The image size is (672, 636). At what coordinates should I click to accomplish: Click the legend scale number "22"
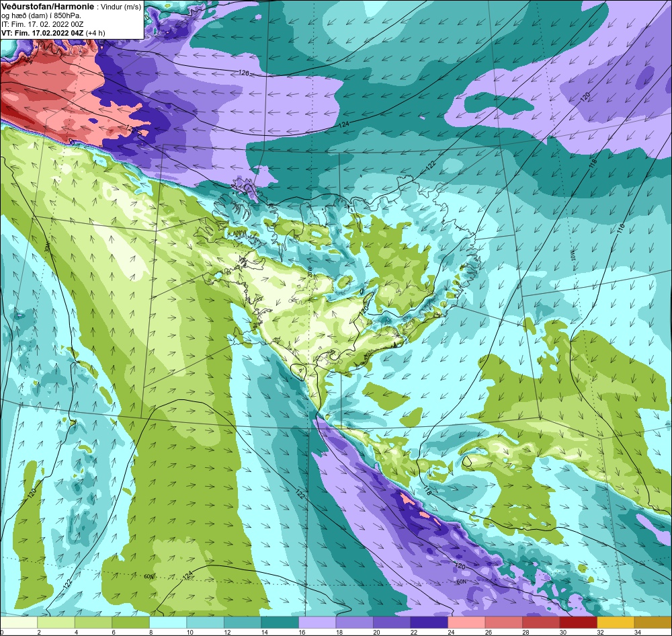pos(414,632)
